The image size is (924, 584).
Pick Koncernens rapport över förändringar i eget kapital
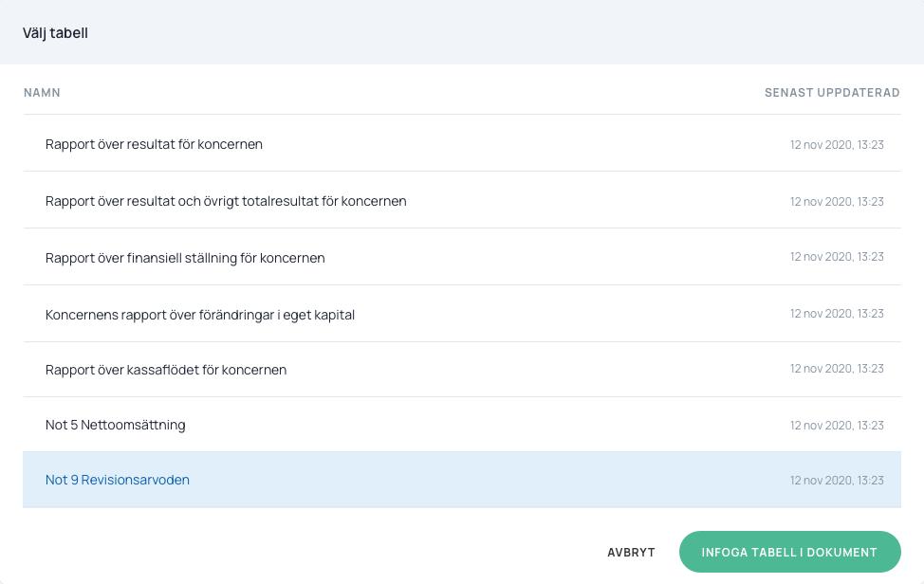coord(199,314)
